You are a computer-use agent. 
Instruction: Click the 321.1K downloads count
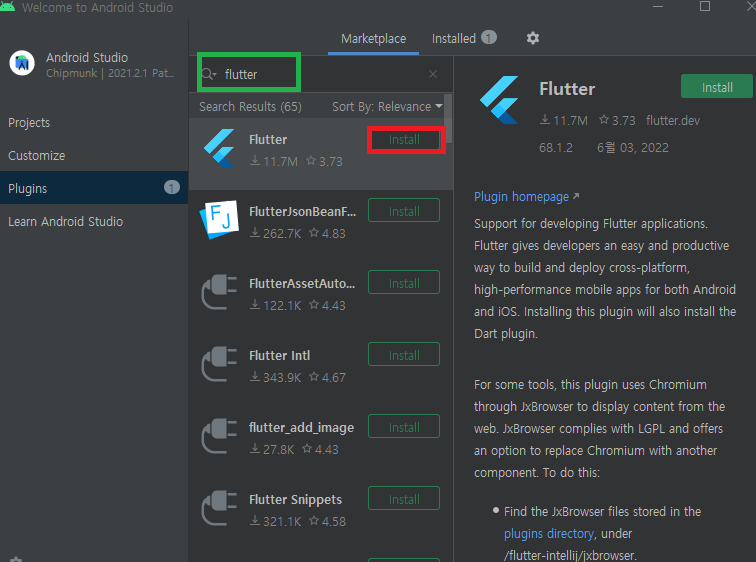(x=275, y=522)
